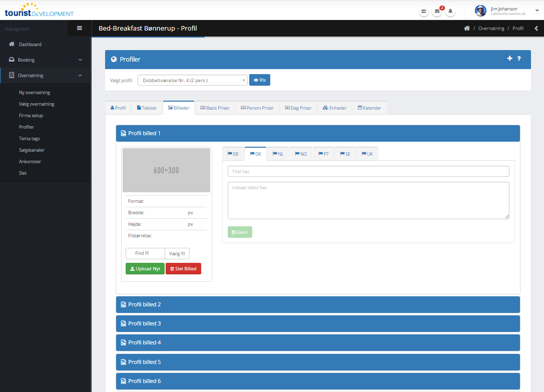
Task: Click the Vis eye button
Action: [x=259, y=80]
